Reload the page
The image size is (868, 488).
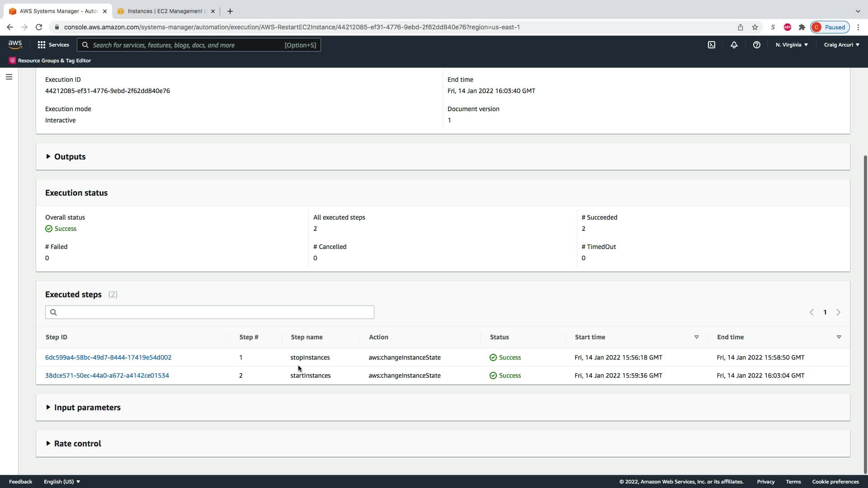[x=39, y=27]
